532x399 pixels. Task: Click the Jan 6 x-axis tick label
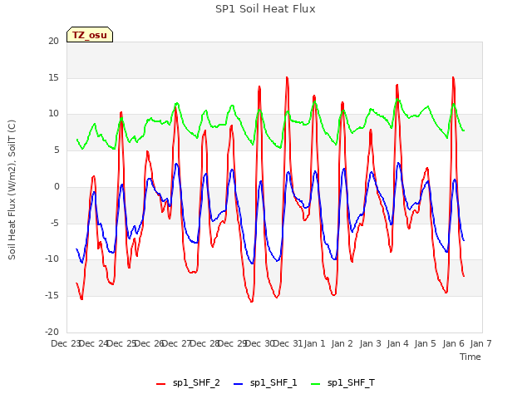coord(453,343)
